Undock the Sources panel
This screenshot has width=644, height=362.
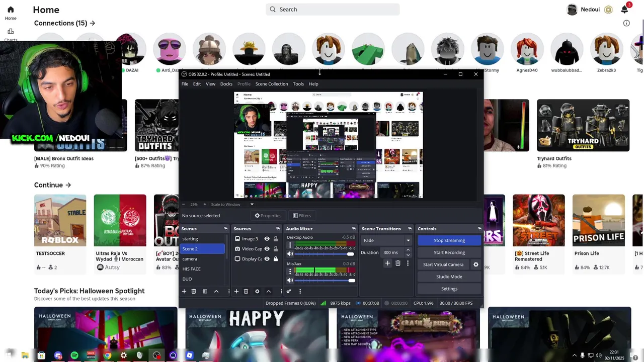(x=278, y=229)
